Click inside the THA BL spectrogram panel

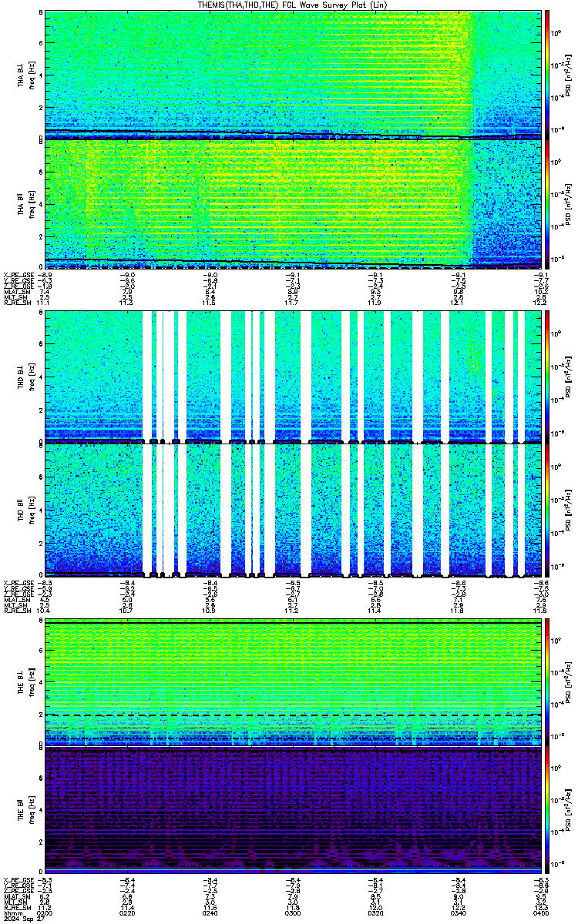pyautogui.click(x=293, y=75)
